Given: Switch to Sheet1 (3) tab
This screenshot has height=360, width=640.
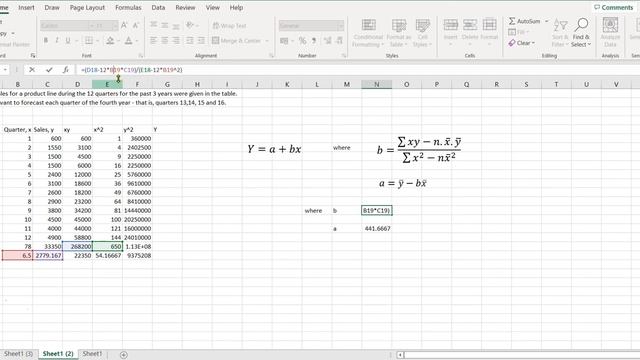Looking at the screenshot, I should pyautogui.click(x=18, y=354).
